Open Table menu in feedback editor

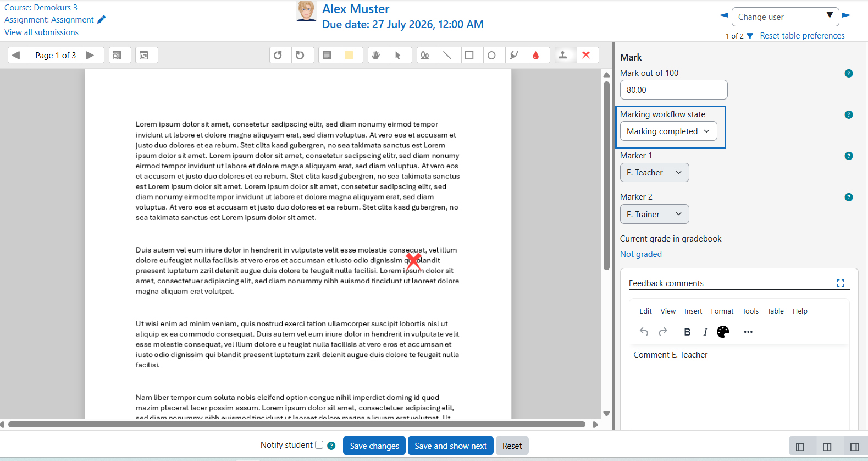pyautogui.click(x=776, y=311)
